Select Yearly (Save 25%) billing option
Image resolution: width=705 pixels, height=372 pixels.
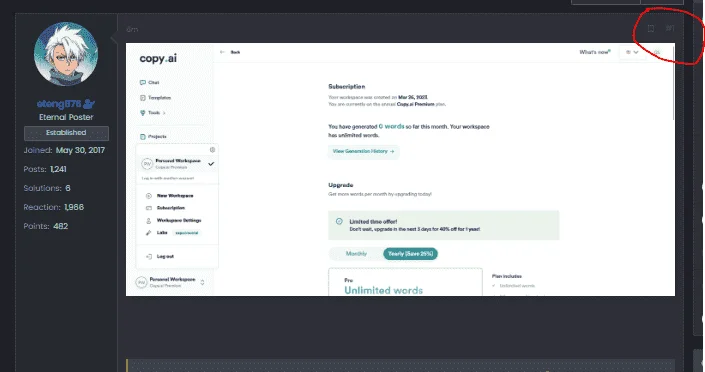[411, 254]
